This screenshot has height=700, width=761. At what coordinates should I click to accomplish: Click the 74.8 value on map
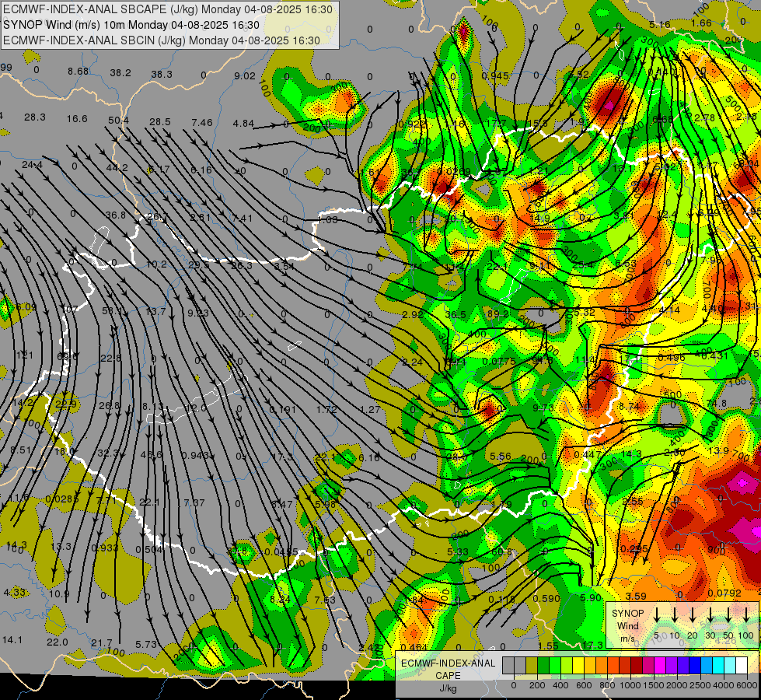tap(717, 403)
